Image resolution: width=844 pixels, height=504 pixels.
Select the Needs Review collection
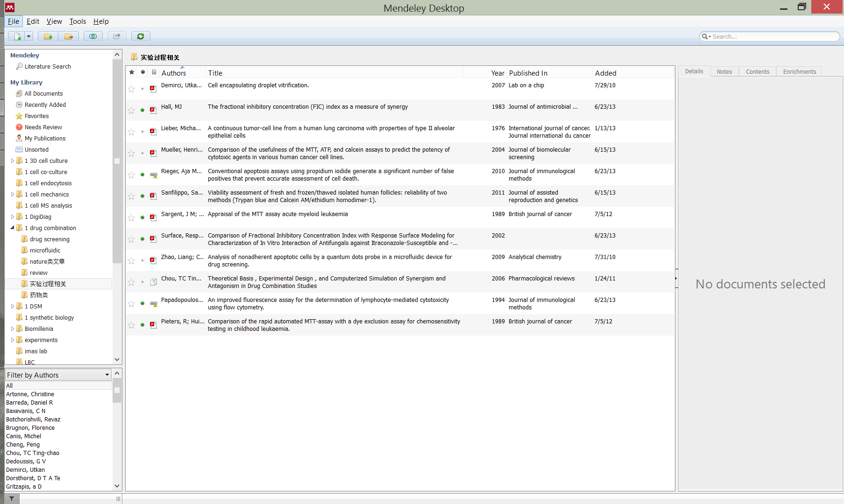point(43,127)
